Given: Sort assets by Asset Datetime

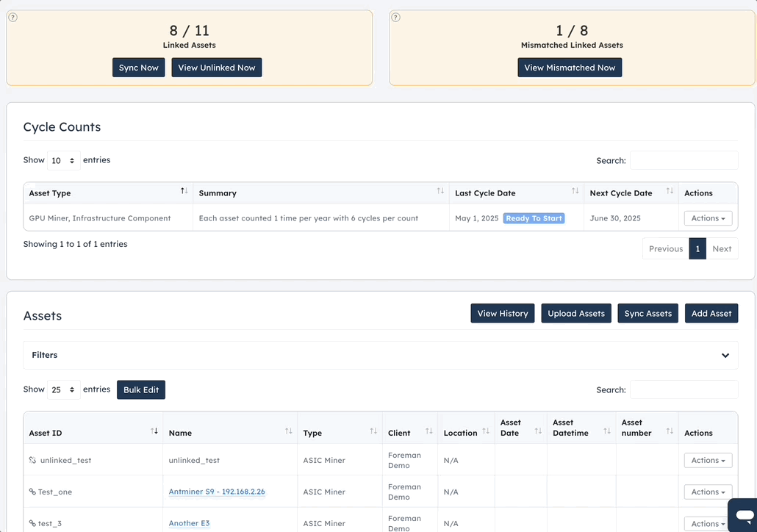Looking at the screenshot, I should pyautogui.click(x=607, y=431).
